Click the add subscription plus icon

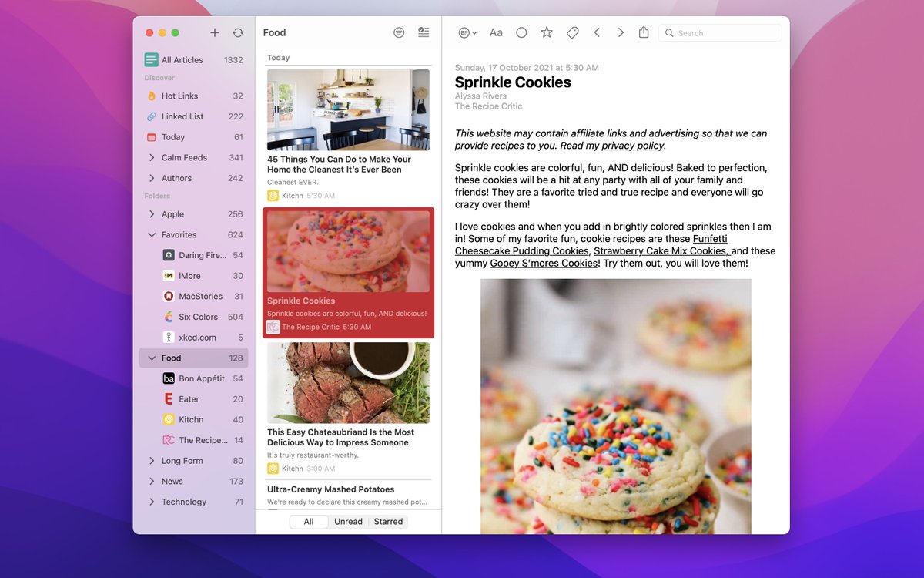(x=215, y=32)
